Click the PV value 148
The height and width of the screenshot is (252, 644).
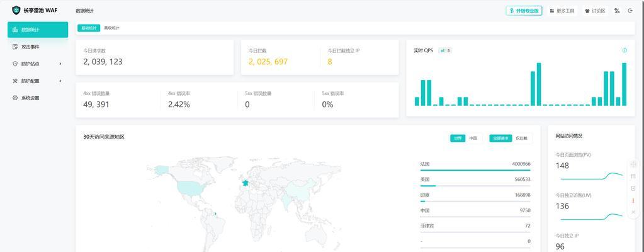point(562,165)
